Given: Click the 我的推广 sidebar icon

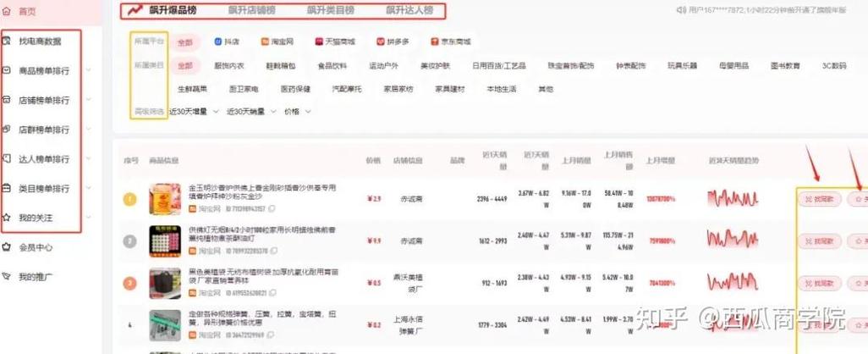Looking at the screenshot, I should click(x=6, y=276).
